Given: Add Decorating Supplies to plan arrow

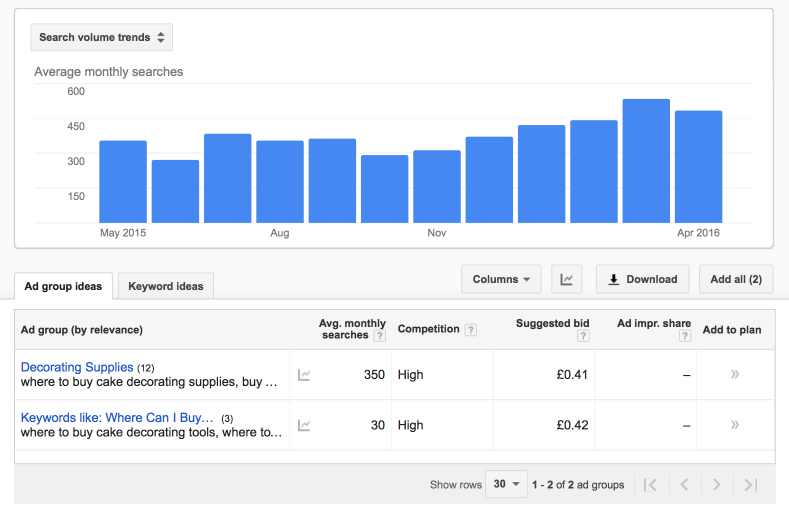Looking at the screenshot, I should pyautogui.click(x=735, y=374).
